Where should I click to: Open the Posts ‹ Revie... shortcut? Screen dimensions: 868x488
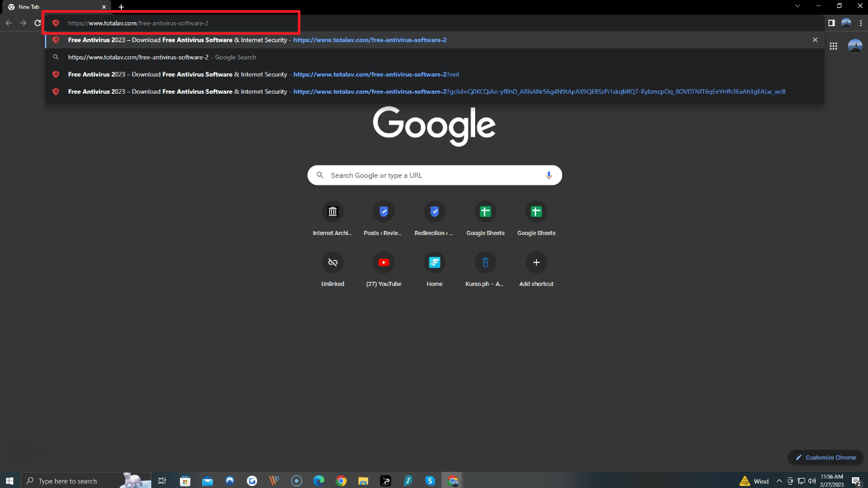tap(383, 218)
